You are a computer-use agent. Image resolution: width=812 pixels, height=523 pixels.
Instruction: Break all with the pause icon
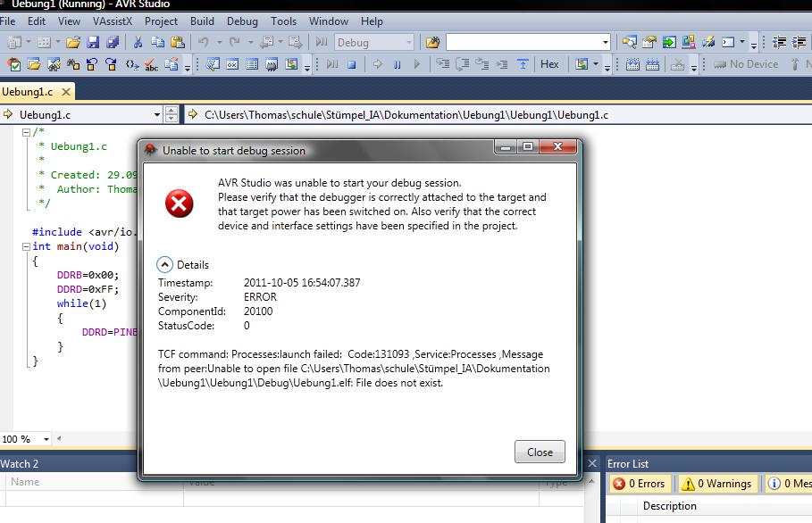pos(397,64)
